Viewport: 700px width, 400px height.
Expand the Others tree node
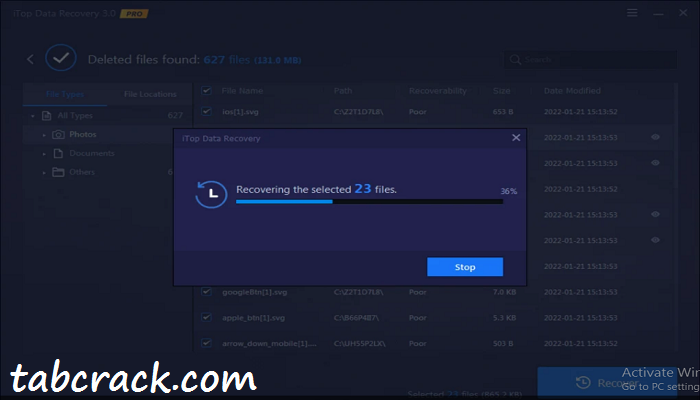tap(44, 172)
